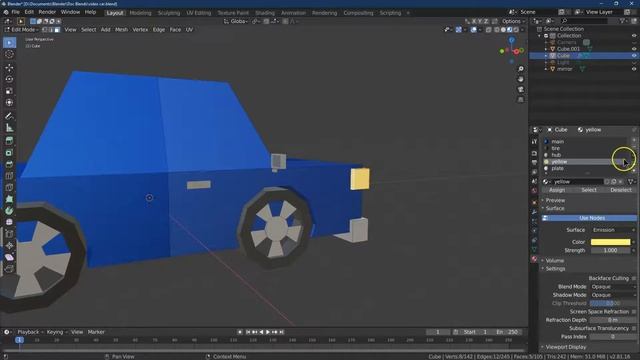Select the plate material slot

click(x=585, y=169)
